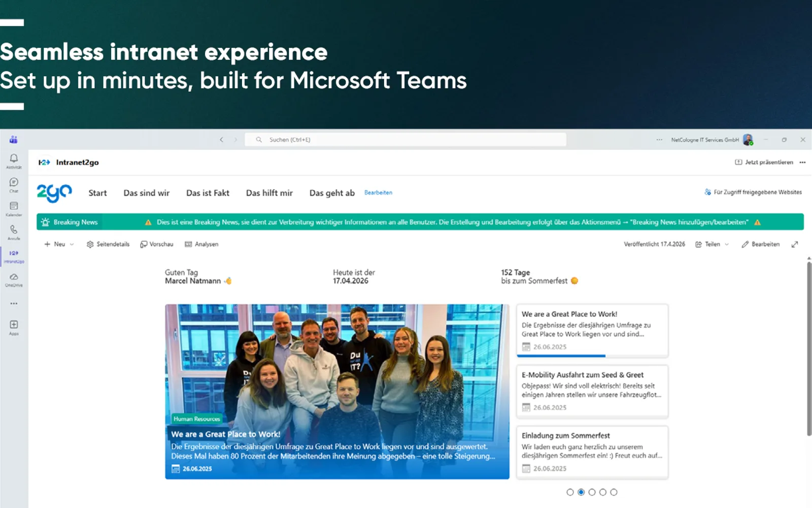Open Analysen in the page toolbar
The width and height of the screenshot is (812, 508).
pos(201,244)
